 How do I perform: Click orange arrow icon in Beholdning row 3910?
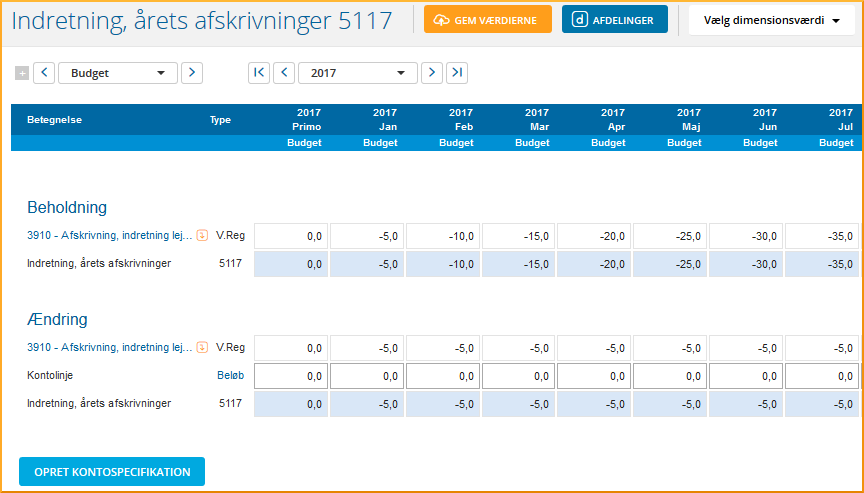point(202,236)
